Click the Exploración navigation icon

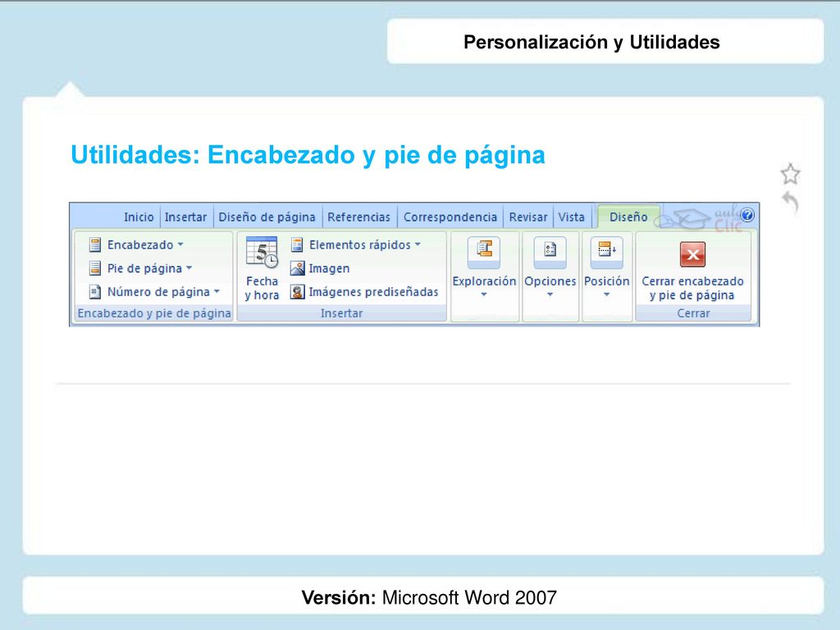pyautogui.click(x=484, y=252)
